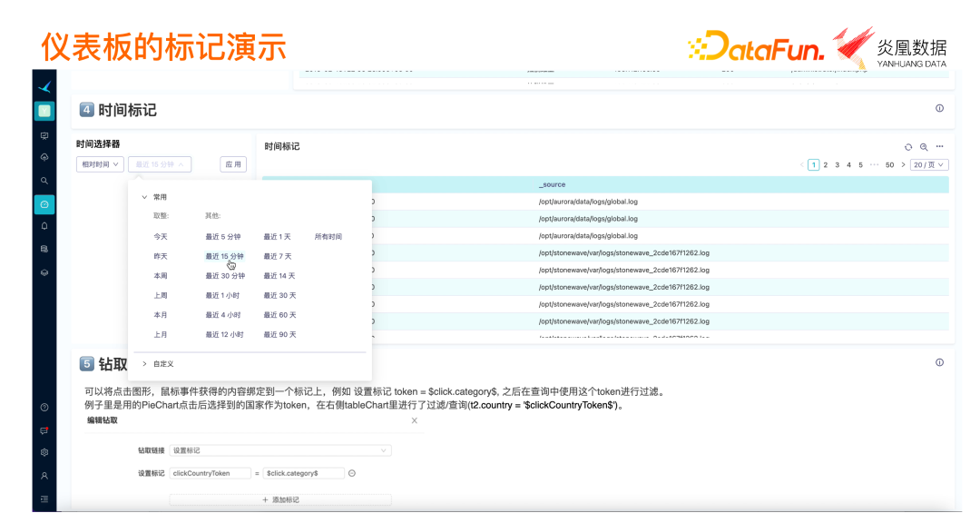Choose 最近 60 天 time range
Image resolution: width=980 pixels, height=523 pixels.
pyautogui.click(x=279, y=315)
